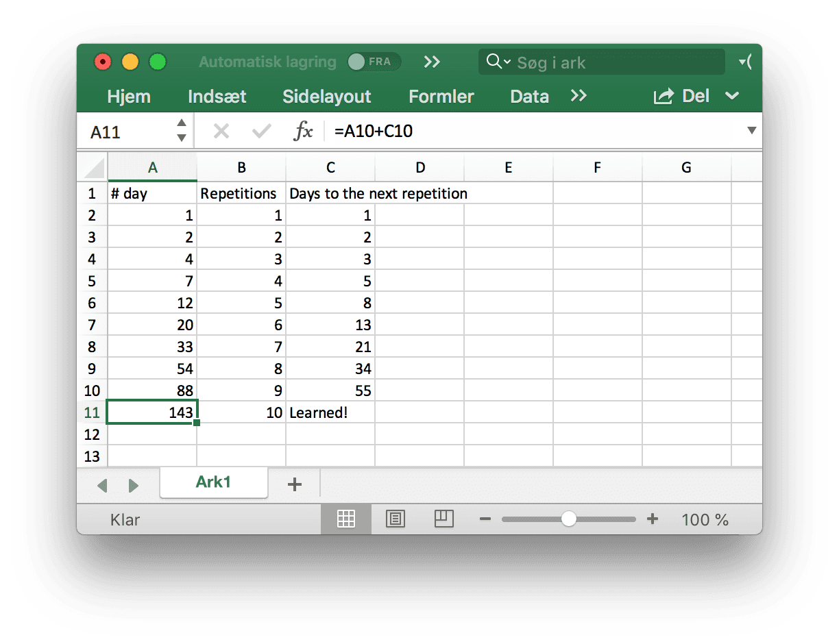Viewport: 839px width, 644px height.
Task: Open Page Break Preview from status bar
Action: 443,519
